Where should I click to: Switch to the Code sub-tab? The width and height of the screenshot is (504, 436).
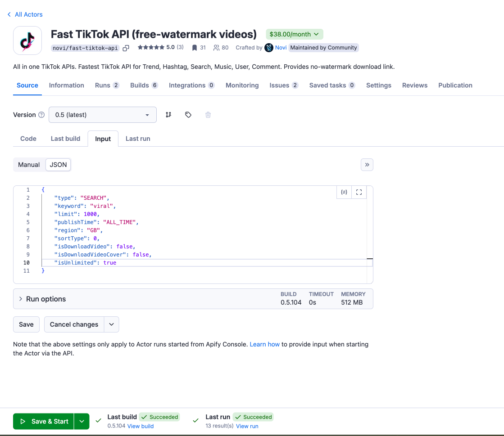pos(28,139)
